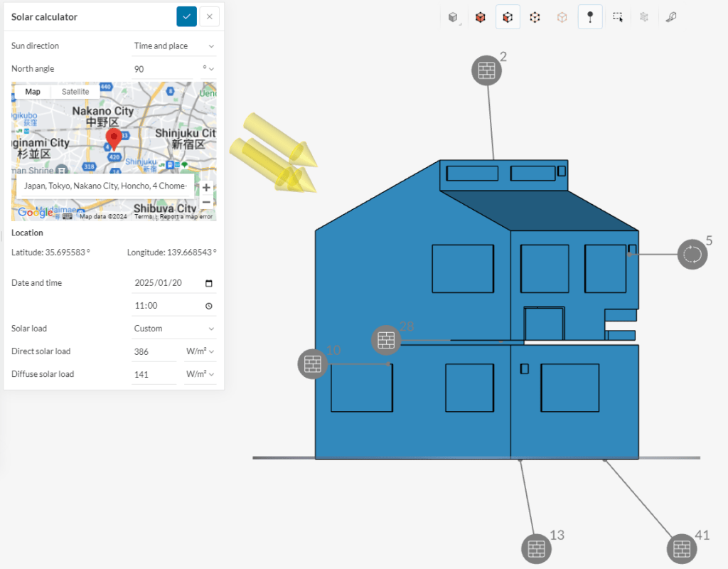The height and width of the screenshot is (569, 728).
Task: Activate the pin placement tool
Action: pyautogui.click(x=590, y=17)
